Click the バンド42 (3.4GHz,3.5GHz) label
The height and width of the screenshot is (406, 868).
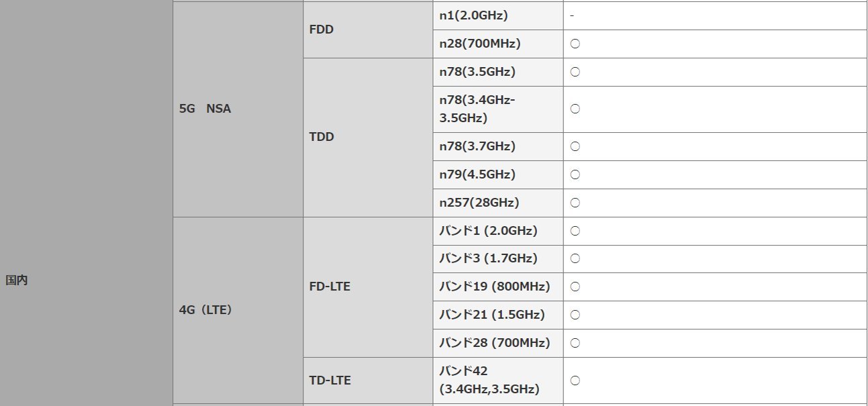pyautogui.click(x=489, y=380)
